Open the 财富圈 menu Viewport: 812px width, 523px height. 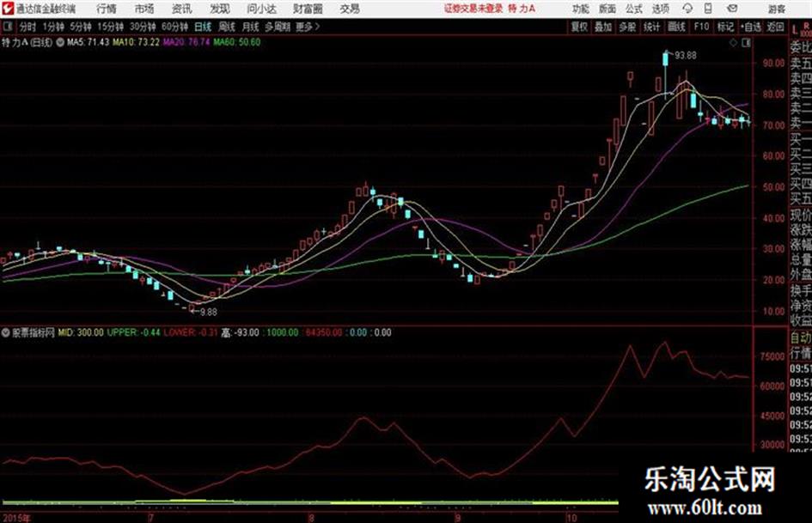pyautogui.click(x=308, y=9)
